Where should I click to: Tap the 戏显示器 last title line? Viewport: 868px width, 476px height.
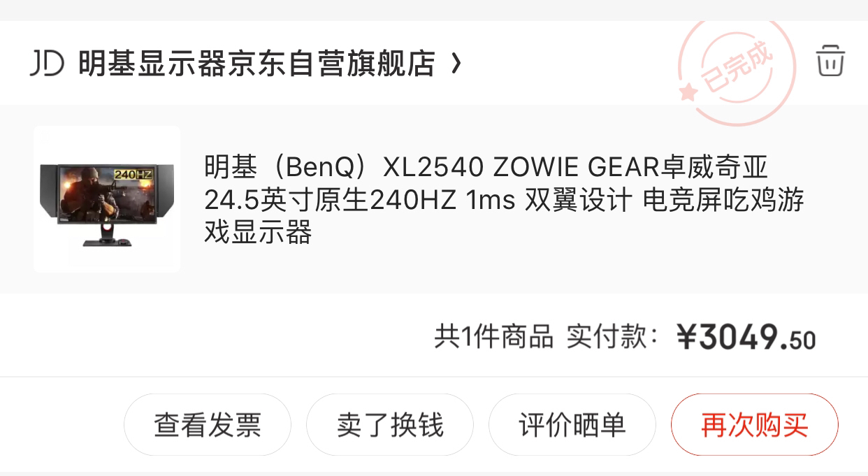coord(258,232)
